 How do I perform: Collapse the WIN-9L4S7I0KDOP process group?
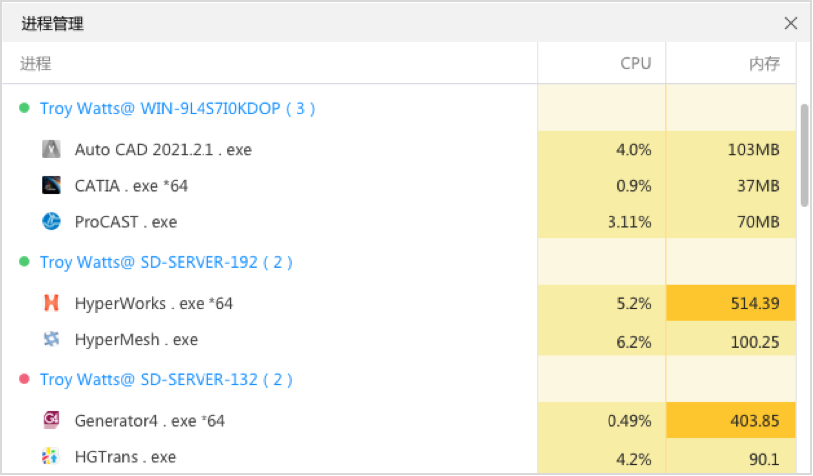[x=177, y=109]
